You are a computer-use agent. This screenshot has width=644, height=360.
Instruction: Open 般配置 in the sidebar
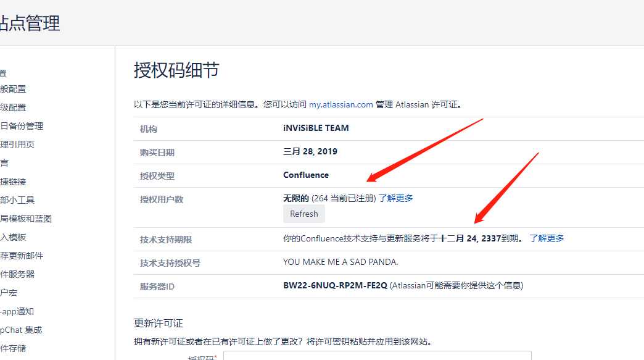(x=13, y=89)
